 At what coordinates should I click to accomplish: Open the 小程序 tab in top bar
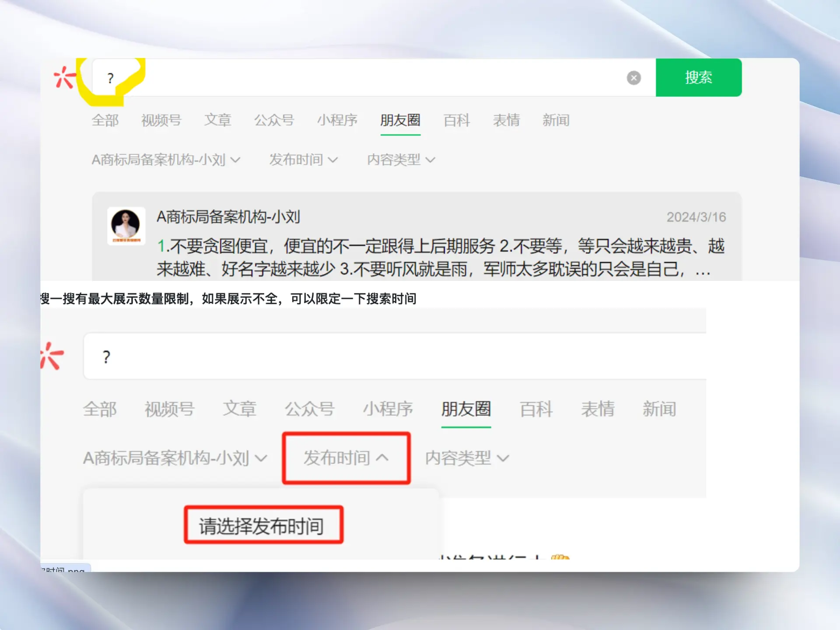337,120
